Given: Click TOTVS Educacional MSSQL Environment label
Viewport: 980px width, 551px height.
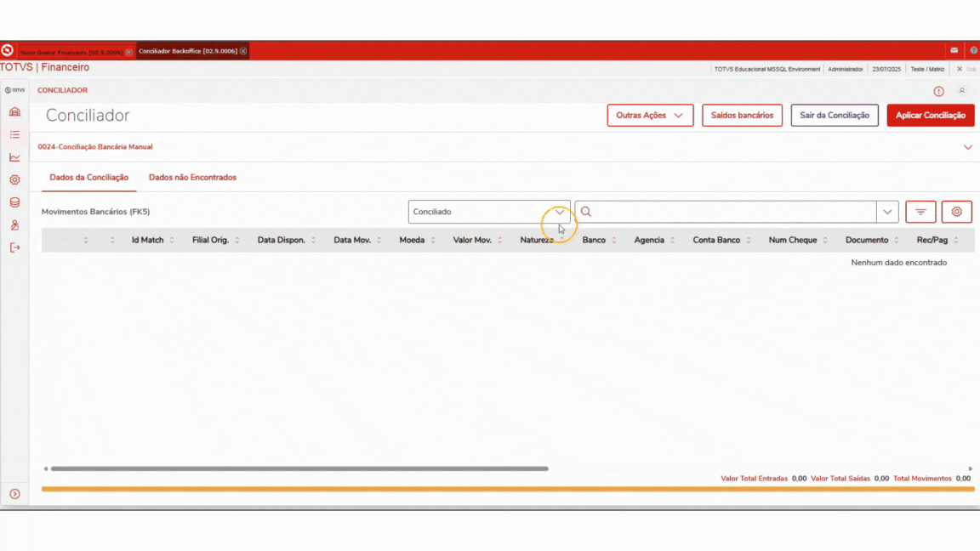Looking at the screenshot, I should click(x=766, y=70).
